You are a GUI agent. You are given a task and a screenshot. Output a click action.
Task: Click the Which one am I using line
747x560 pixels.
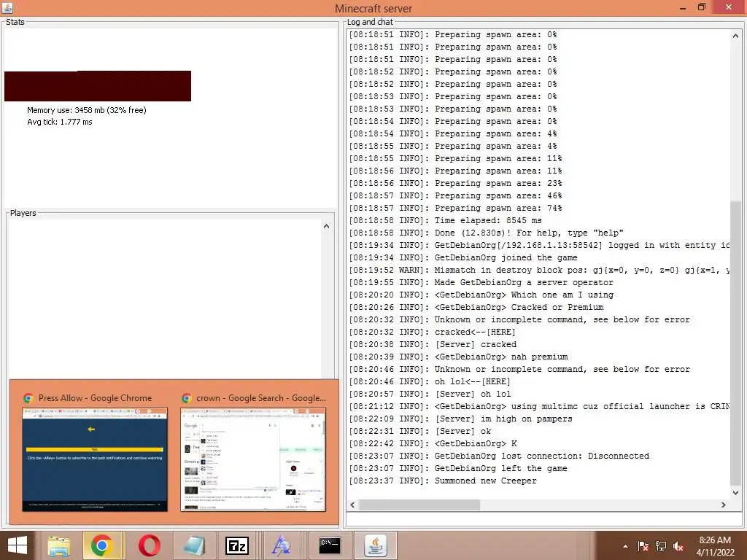[x=481, y=295]
